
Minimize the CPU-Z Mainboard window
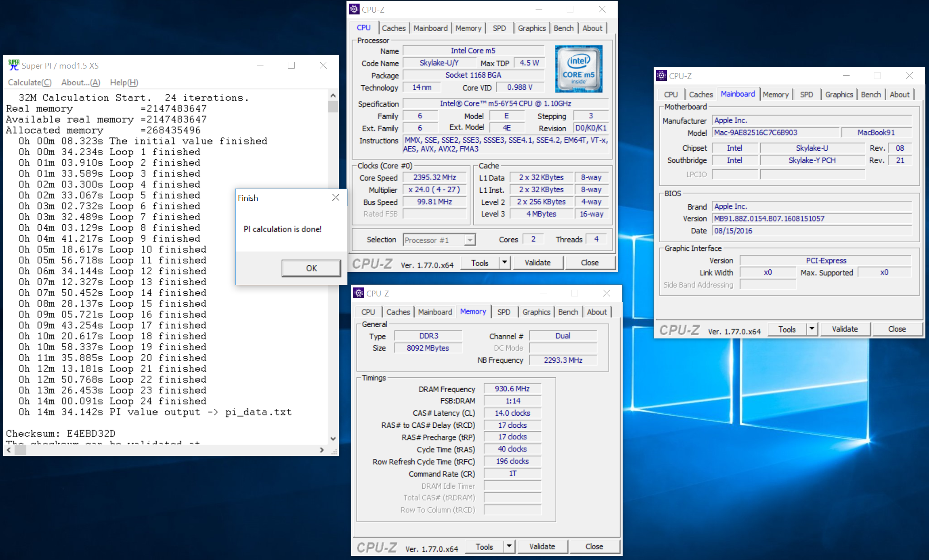tap(846, 75)
